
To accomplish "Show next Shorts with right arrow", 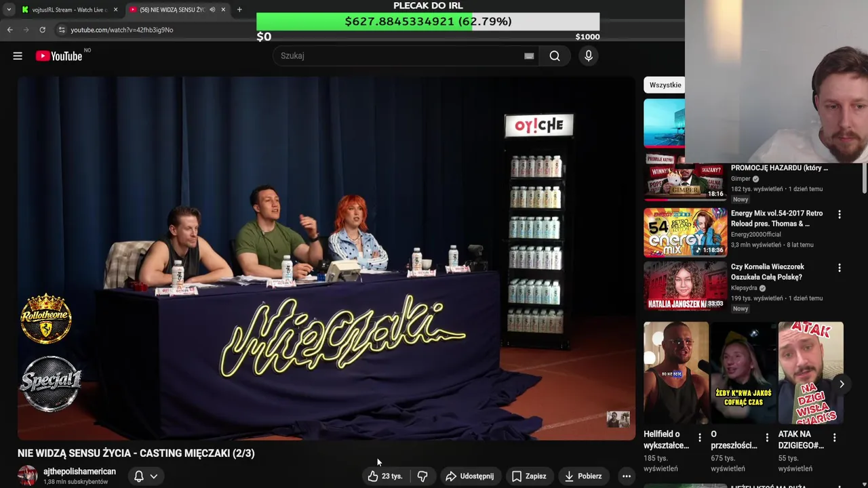I will point(842,384).
